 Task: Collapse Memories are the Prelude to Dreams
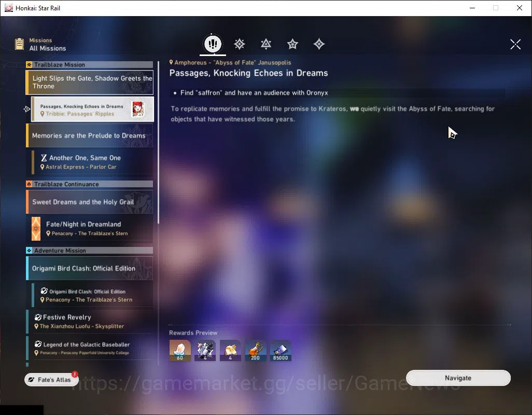90,135
